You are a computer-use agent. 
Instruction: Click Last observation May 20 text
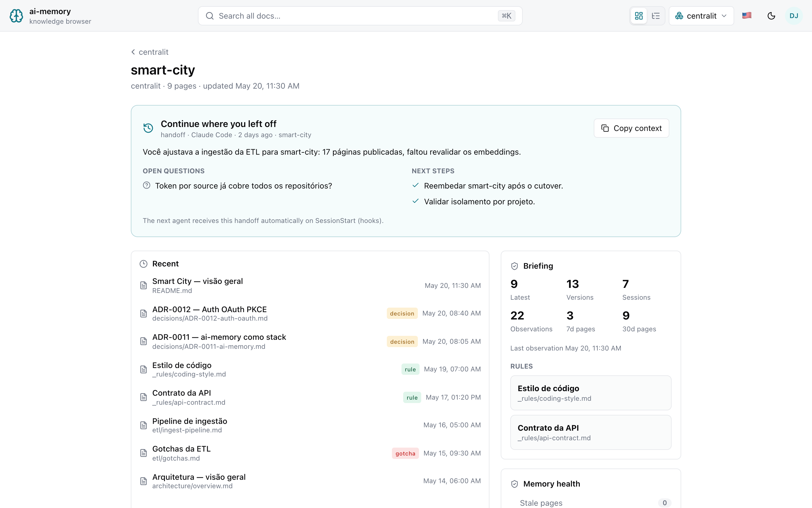click(566, 348)
